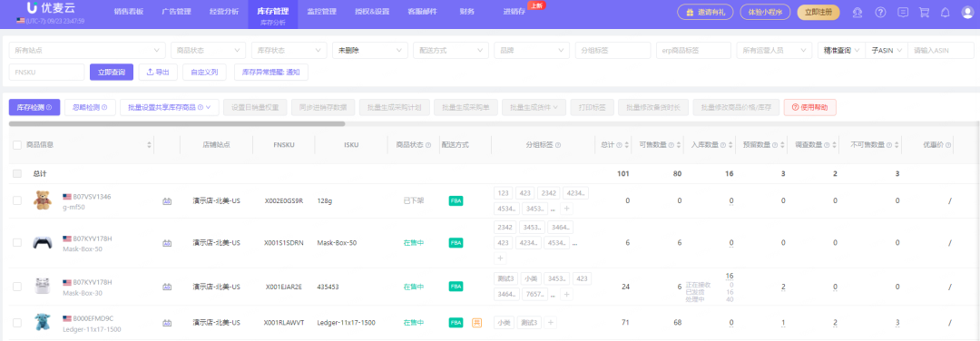This screenshot has height=341, width=980.
Task: Open the 所有运营人员 dropdown
Action: (x=774, y=50)
